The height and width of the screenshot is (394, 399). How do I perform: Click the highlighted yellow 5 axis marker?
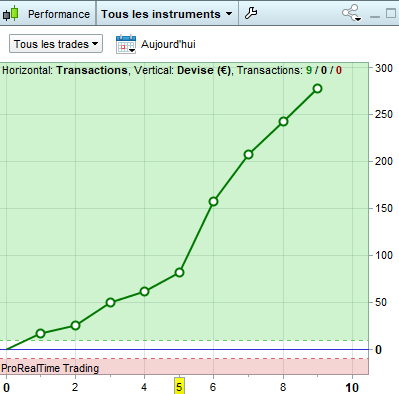tap(179, 387)
